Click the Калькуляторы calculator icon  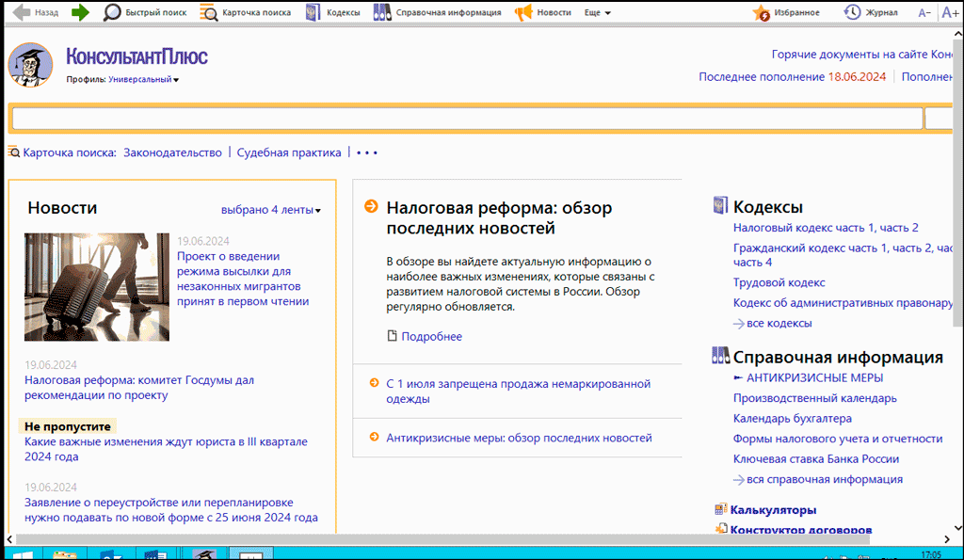720,509
